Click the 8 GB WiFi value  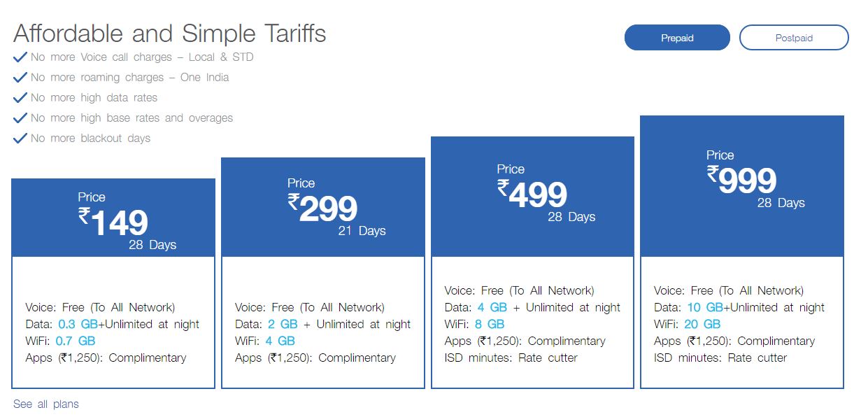tap(490, 324)
